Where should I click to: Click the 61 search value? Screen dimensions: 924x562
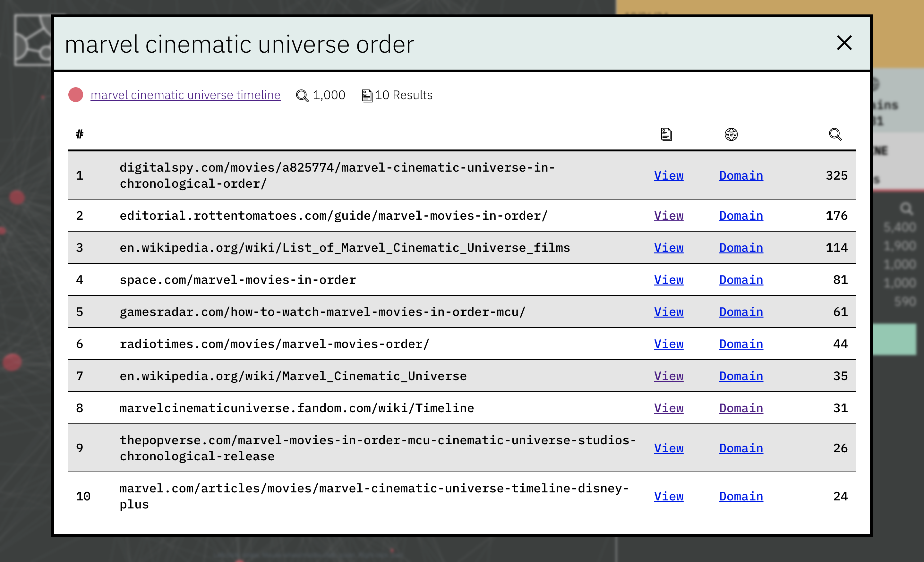pyautogui.click(x=840, y=312)
